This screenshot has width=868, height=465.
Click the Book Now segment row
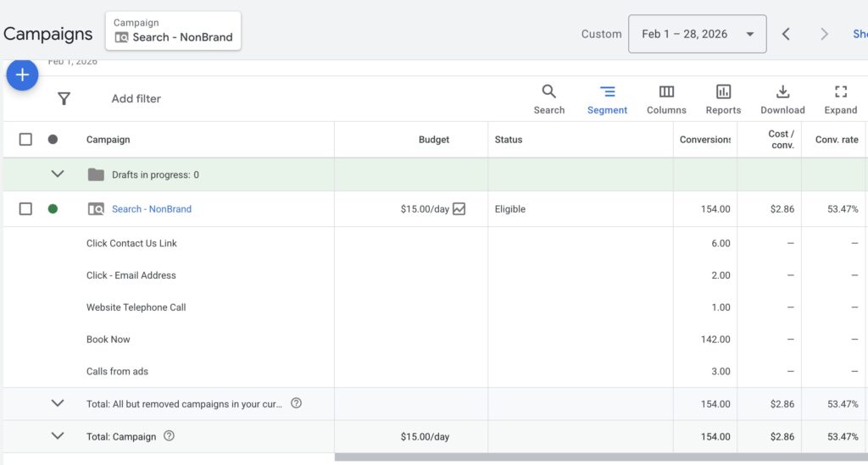click(x=108, y=340)
